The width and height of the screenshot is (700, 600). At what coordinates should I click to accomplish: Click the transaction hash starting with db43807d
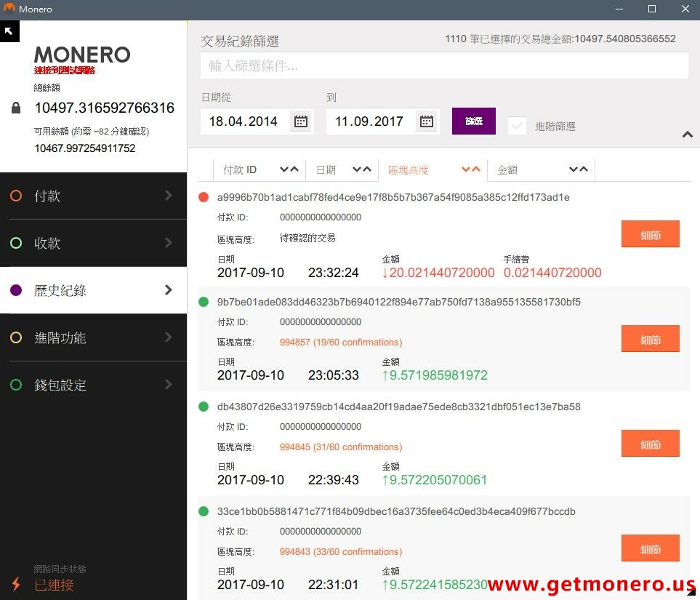coord(398,407)
